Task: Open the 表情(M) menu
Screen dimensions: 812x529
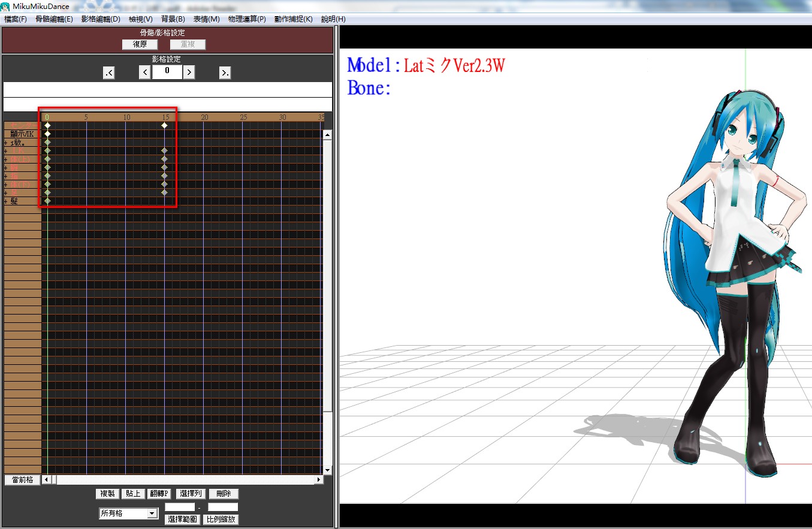Action: (207, 19)
